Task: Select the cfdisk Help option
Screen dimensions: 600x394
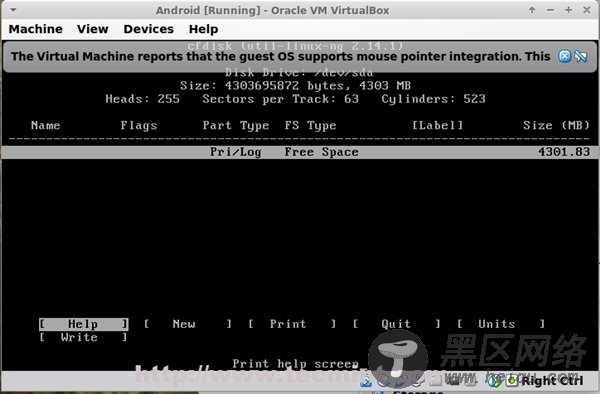Action: click(83, 324)
